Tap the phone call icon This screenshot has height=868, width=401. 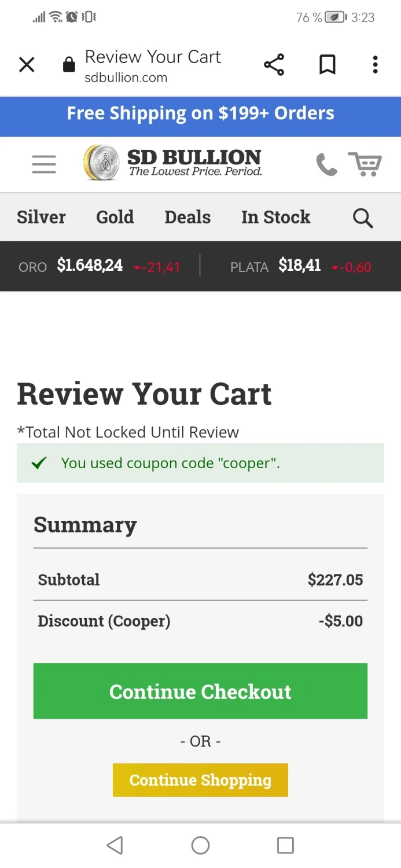pyautogui.click(x=326, y=164)
